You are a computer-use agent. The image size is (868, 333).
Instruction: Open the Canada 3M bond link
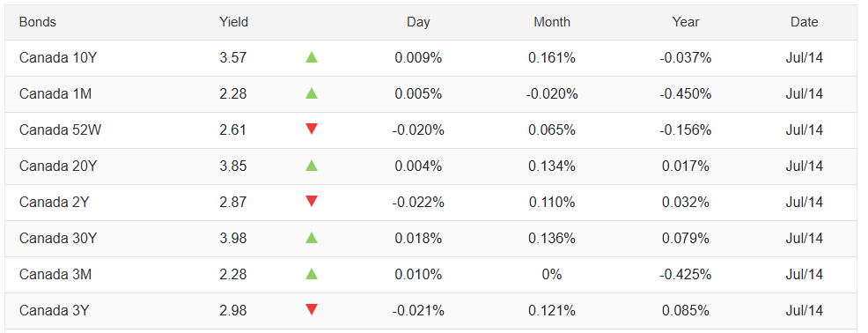pyautogui.click(x=55, y=274)
